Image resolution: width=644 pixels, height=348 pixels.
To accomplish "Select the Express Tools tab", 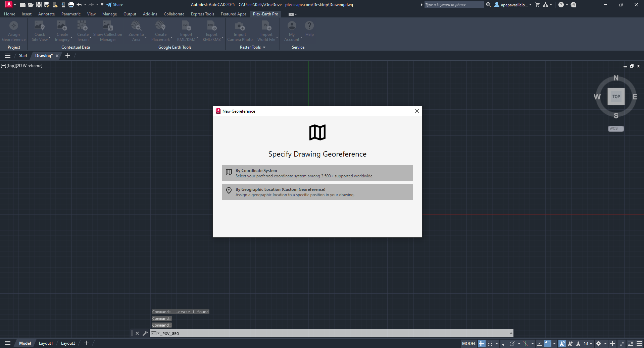I will 202,14.
